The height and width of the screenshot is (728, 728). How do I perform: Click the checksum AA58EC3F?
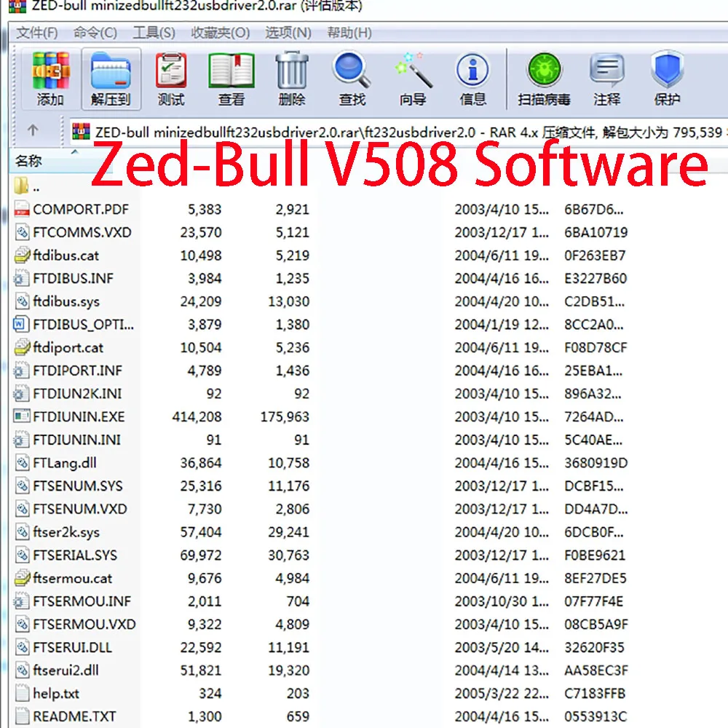(596, 670)
